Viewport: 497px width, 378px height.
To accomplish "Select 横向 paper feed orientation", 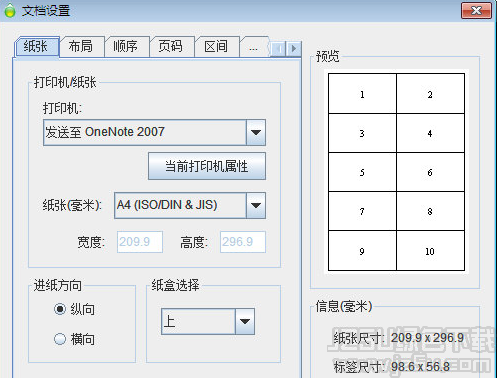I will click(x=60, y=339).
